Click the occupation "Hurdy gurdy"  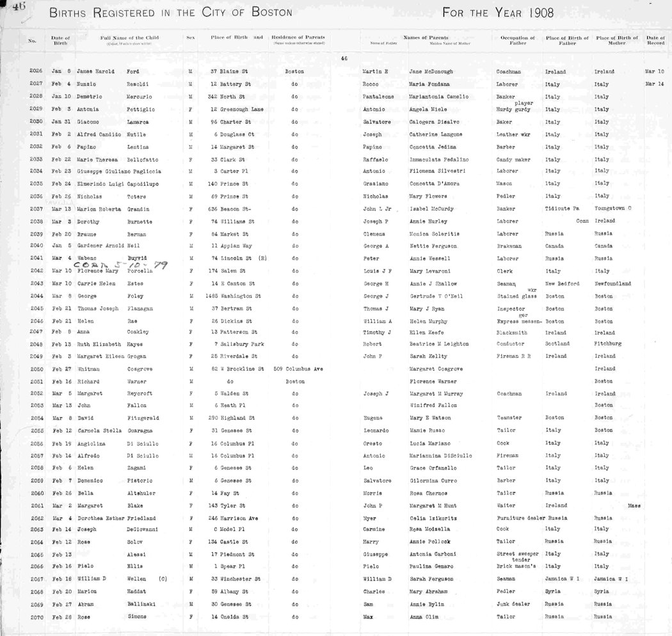[x=513, y=109]
